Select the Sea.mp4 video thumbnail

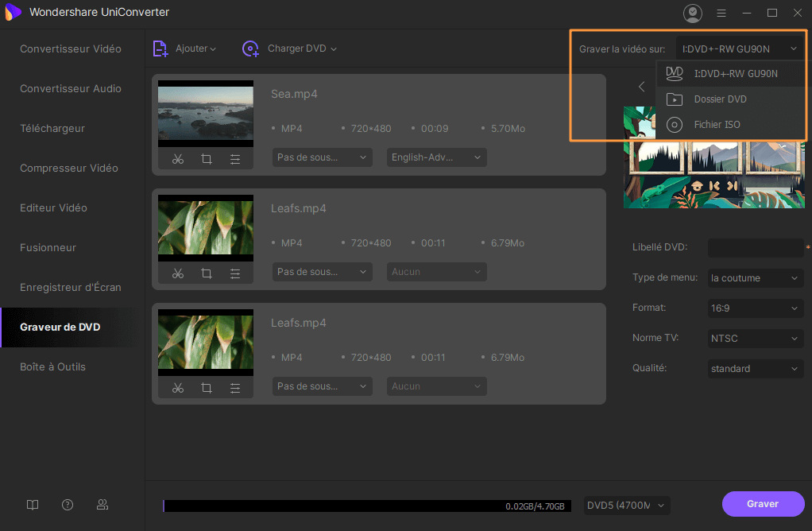pyautogui.click(x=206, y=113)
